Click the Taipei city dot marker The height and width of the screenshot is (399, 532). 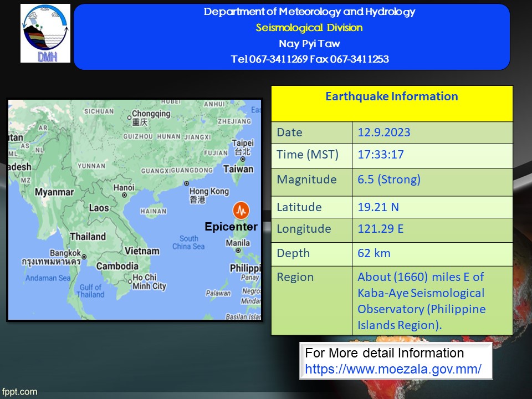243,159
